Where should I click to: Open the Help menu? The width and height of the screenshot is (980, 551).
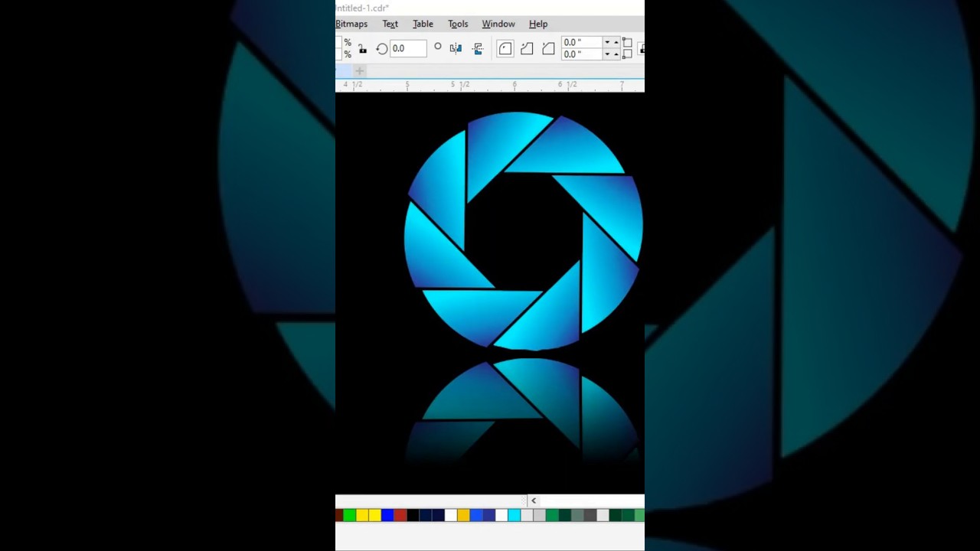[538, 24]
